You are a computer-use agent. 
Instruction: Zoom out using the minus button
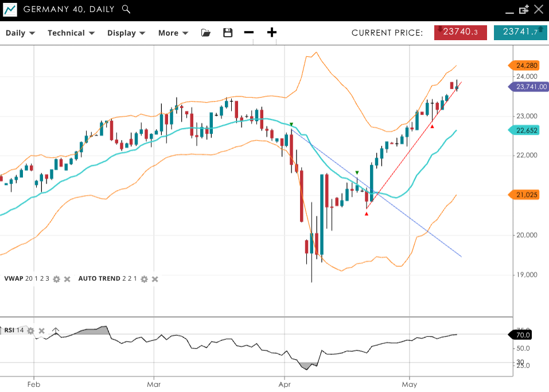coord(249,33)
